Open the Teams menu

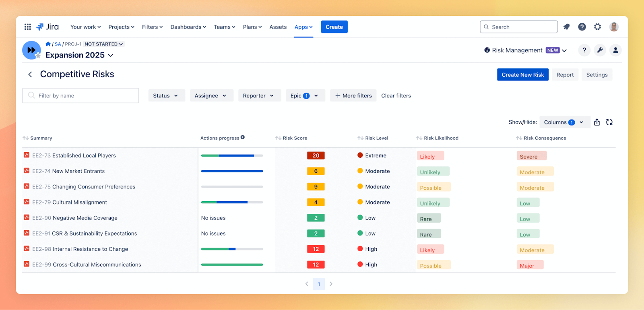(225, 27)
